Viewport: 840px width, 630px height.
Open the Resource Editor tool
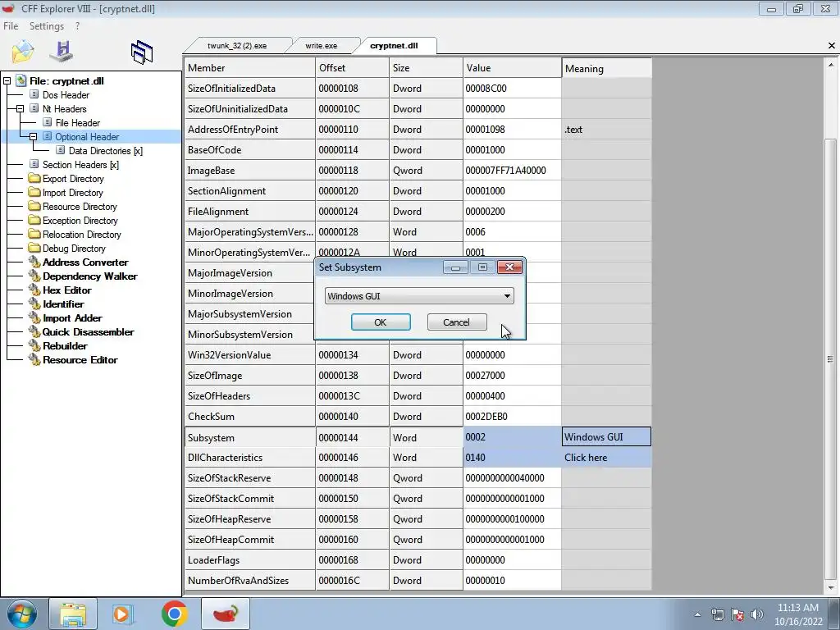80,359
